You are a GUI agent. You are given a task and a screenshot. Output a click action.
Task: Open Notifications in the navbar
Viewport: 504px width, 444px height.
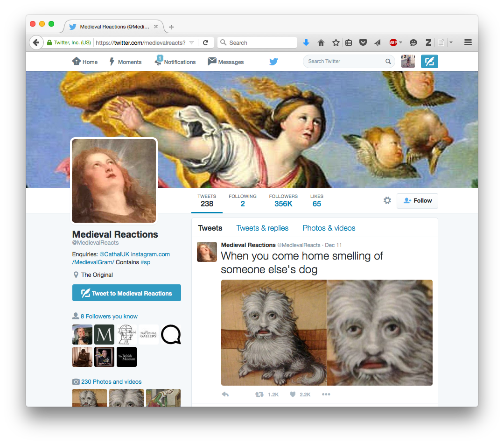point(175,61)
